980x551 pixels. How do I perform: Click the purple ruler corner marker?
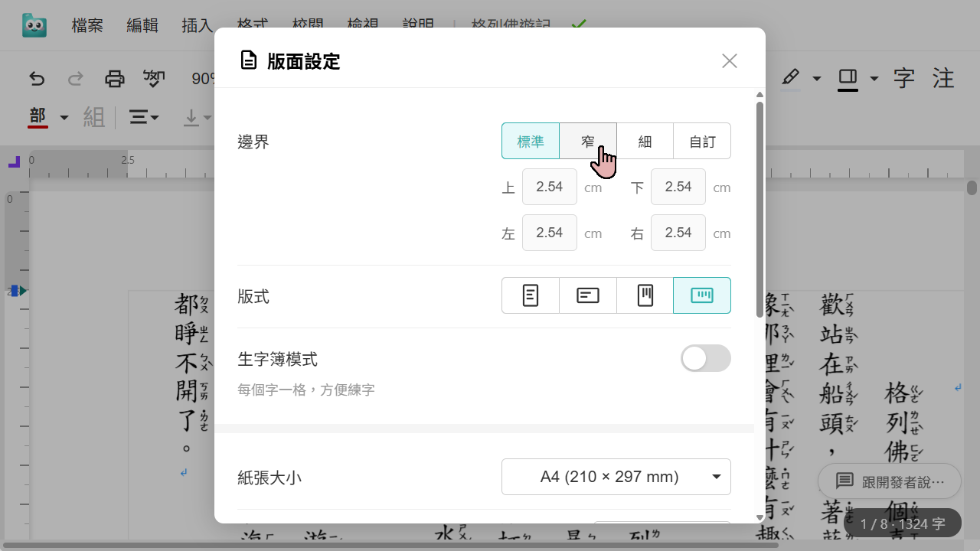pyautogui.click(x=14, y=161)
